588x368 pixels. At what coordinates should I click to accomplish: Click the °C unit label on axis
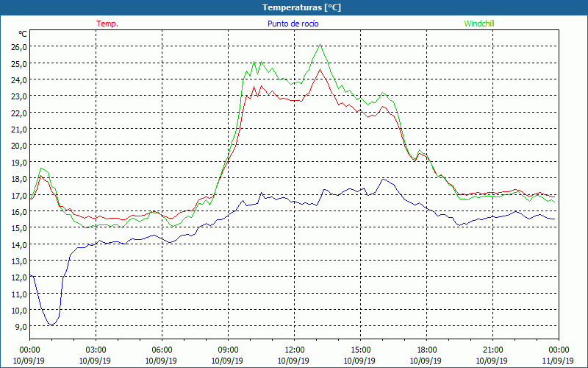pyautogui.click(x=23, y=34)
